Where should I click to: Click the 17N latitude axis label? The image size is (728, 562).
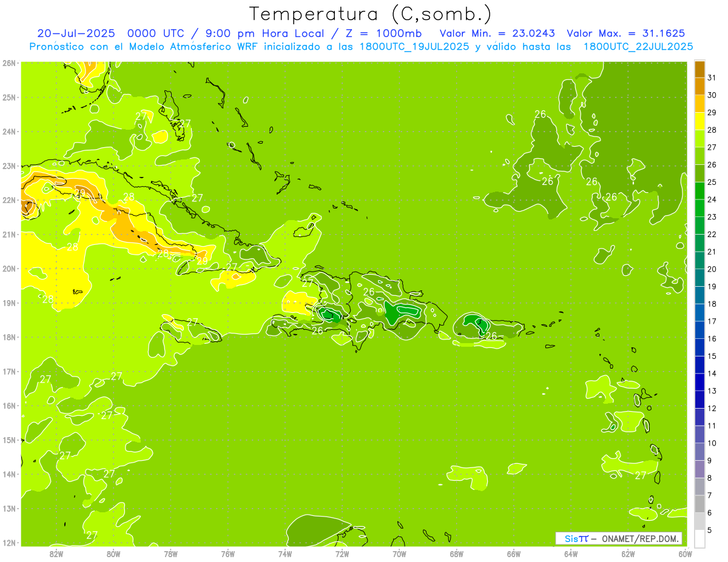(8, 371)
